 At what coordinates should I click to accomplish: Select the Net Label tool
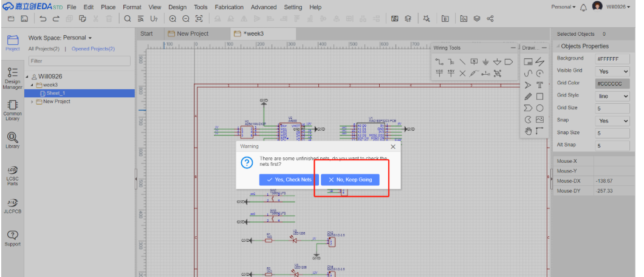click(474, 62)
